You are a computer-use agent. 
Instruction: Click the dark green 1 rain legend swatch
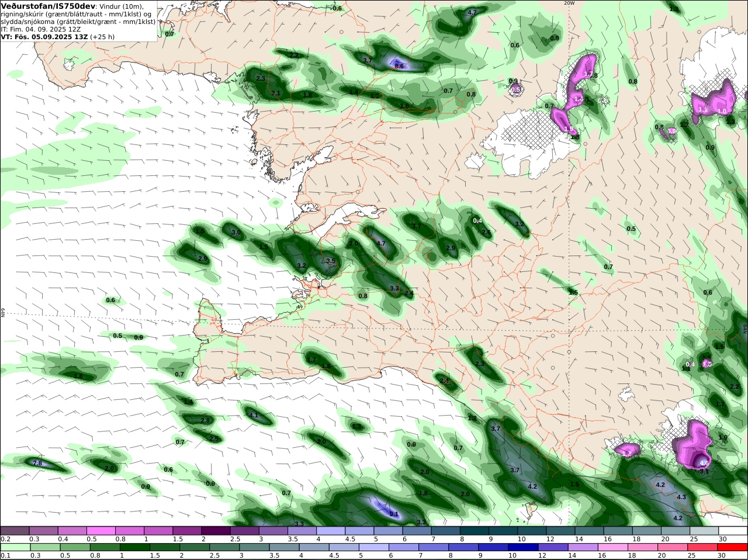134,547
